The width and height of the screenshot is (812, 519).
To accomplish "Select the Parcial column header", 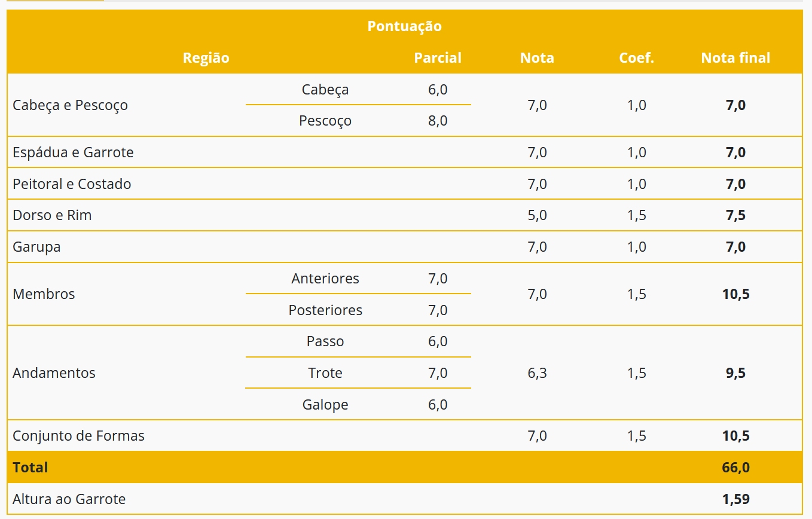I will [x=438, y=58].
